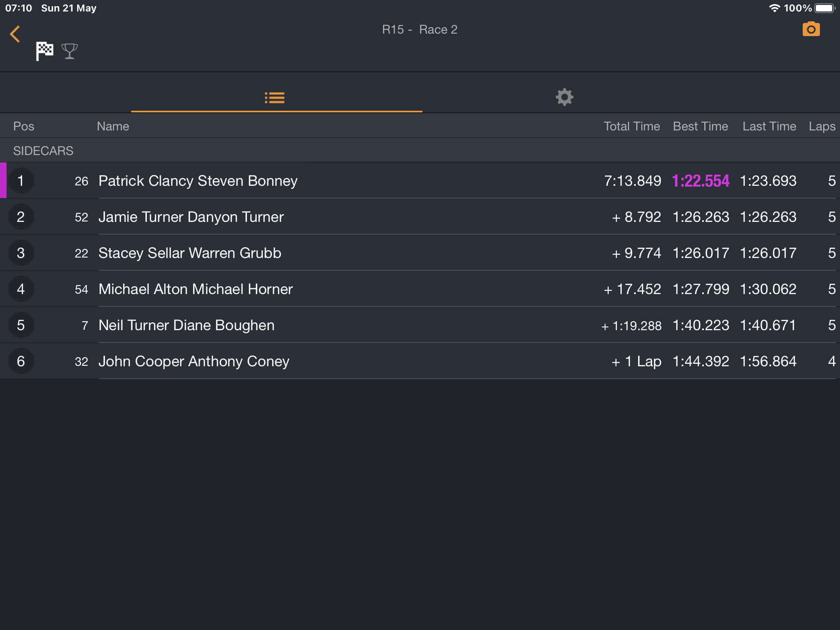Tap the orange back arrow
The height and width of the screenshot is (630, 840).
(x=15, y=34)
